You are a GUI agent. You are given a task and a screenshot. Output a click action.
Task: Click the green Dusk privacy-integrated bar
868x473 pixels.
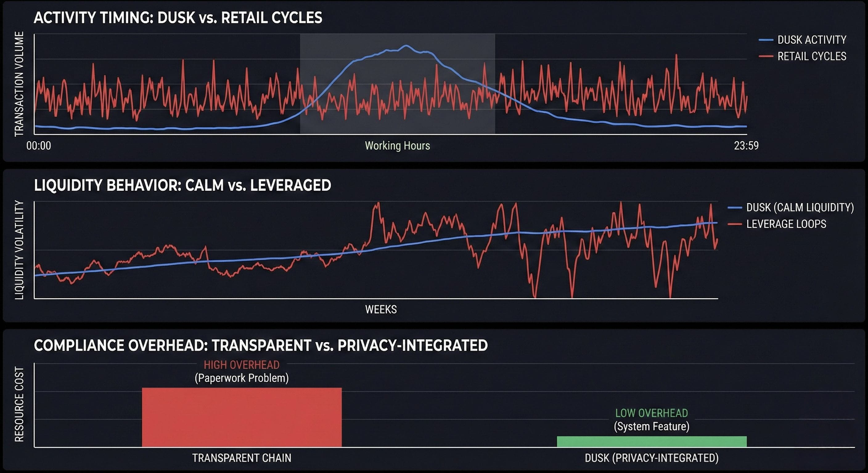[x=651, y=441]
